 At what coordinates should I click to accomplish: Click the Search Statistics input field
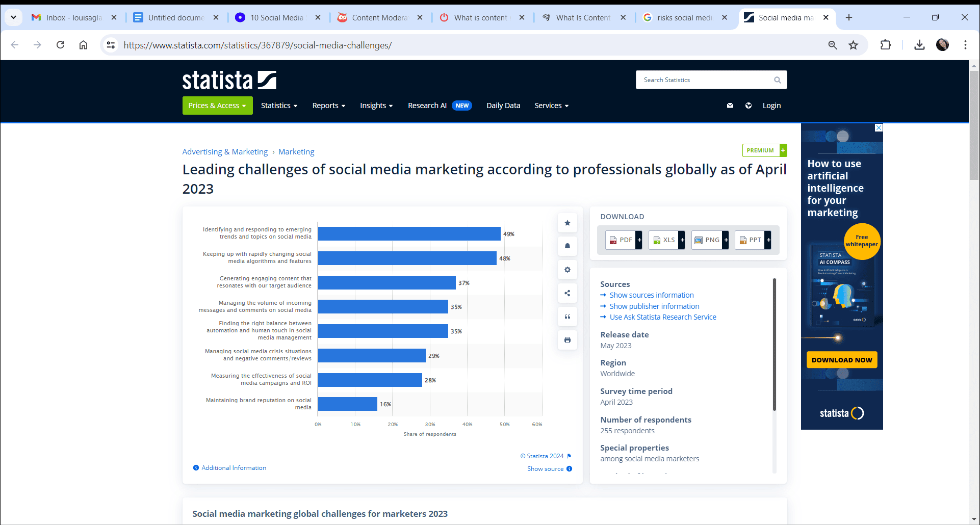pyautogui.click(x=706, y=80)
